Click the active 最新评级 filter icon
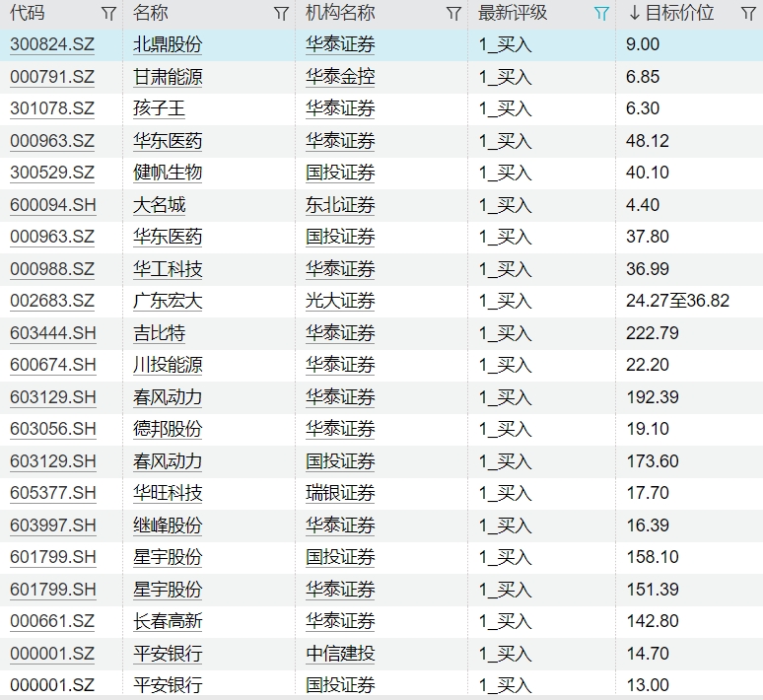 (x=601, y=14)
